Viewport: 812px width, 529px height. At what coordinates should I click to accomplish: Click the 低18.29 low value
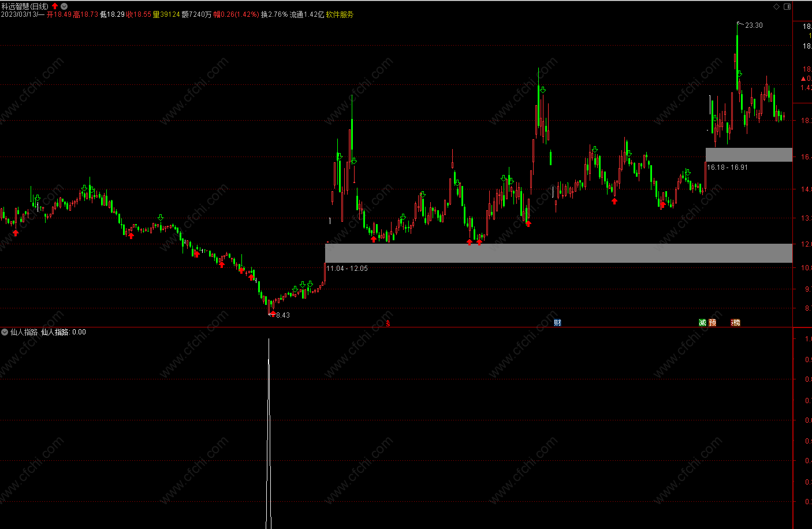pyautogui.click(x=112, y=14)
